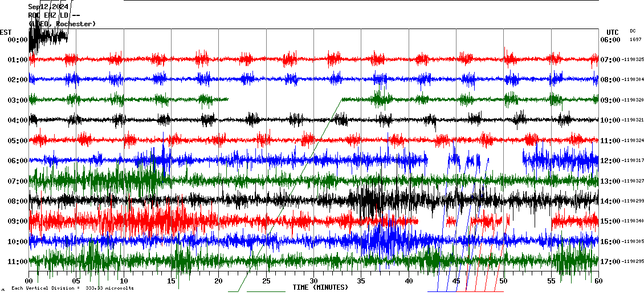Click the DC offset column header
The height and width of the screenshot is (296, 644).
click(633, 31)
